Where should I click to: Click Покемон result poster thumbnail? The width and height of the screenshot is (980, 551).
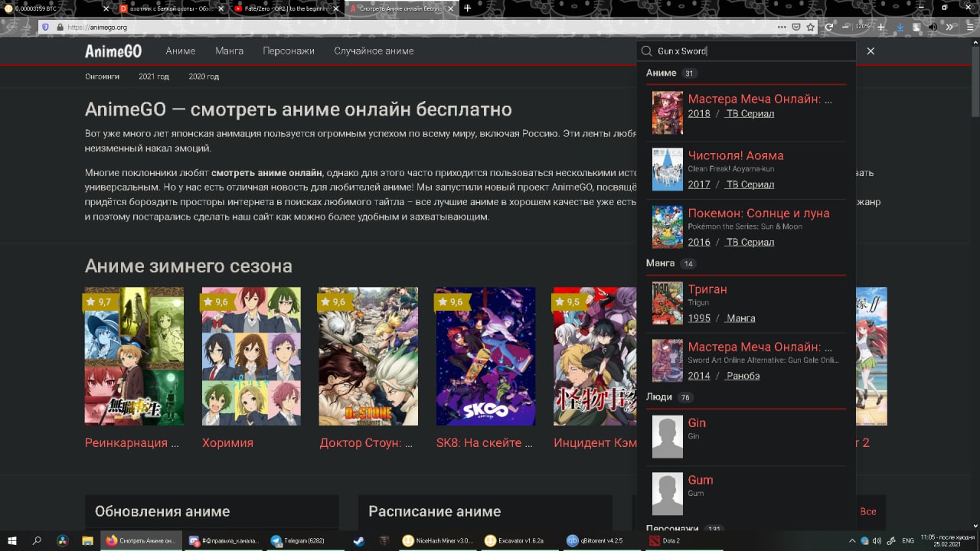[x=668, y=227]
